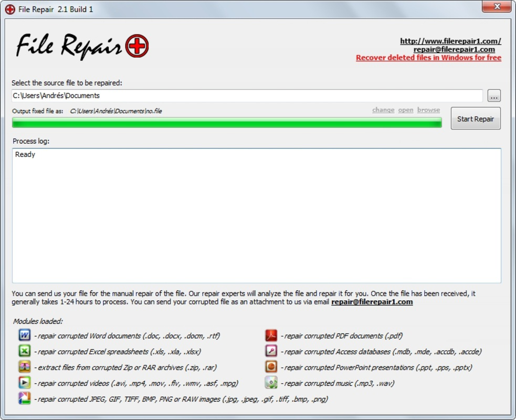Click 'repair corrupted music' text
The image size is (516, 420).
[x=338, y=383]
